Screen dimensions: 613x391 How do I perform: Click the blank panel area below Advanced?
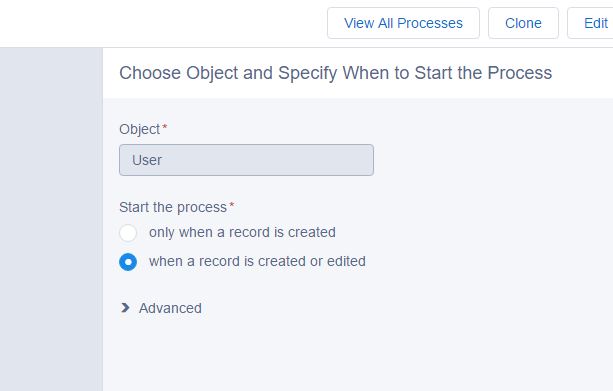358,356
